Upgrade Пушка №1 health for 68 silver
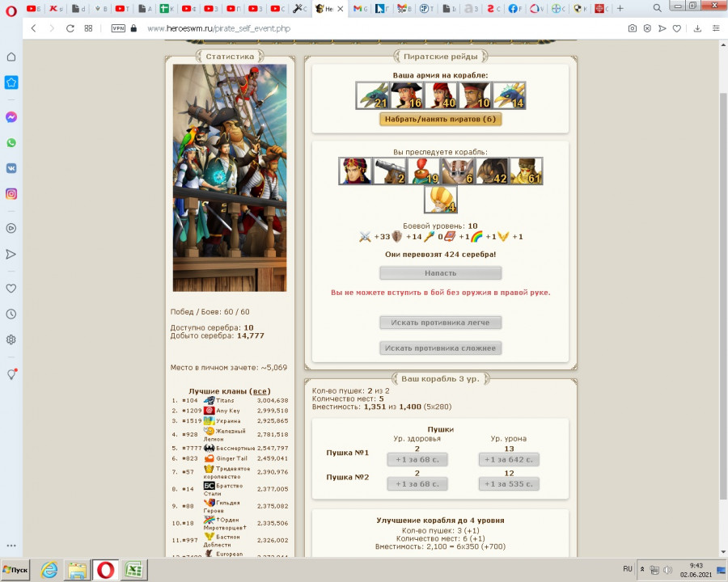 417,459
